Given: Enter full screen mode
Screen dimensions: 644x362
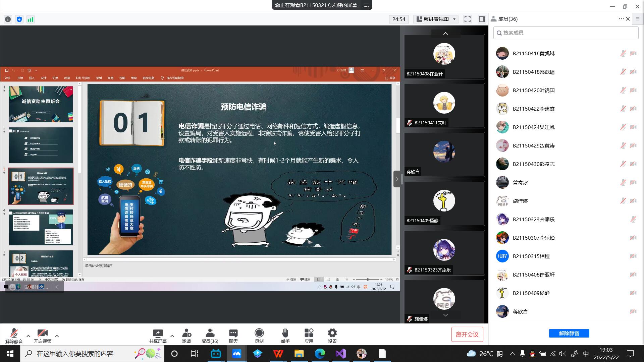Looking at the screenshot, I should coord(468,19).
